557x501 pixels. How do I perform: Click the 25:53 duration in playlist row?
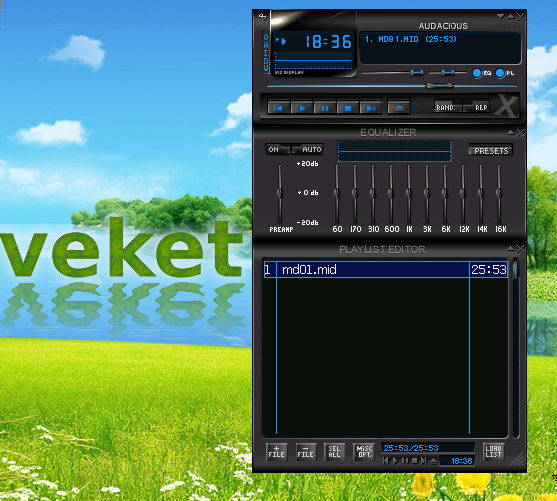[x=489, y=270]
